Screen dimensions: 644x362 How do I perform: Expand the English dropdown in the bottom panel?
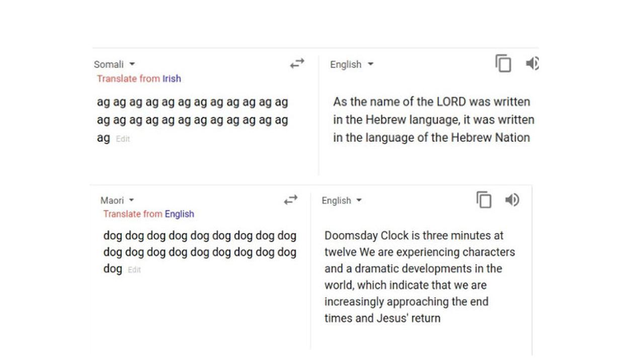coord(341,201)
